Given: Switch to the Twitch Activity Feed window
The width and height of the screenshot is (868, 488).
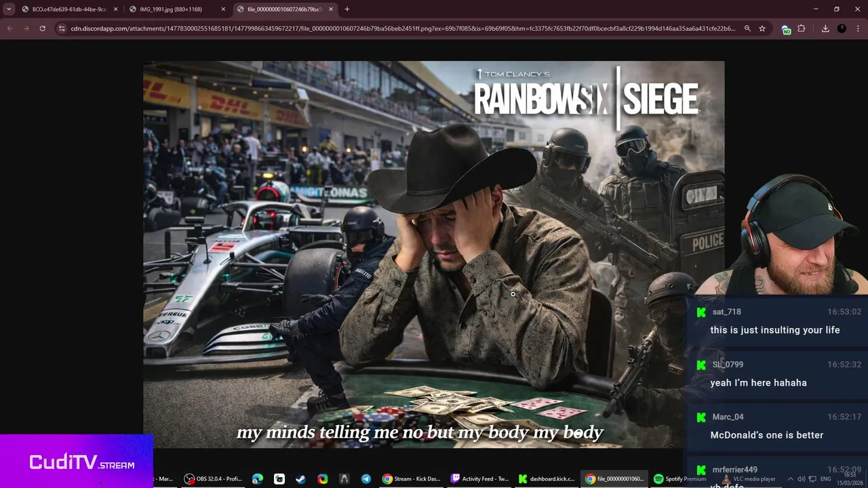Looking at the screenshot, I should click(x=479, y=479).
